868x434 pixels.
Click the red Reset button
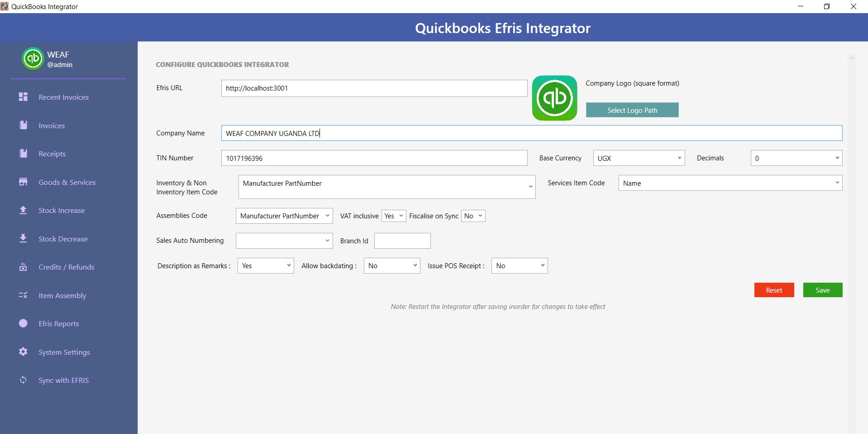click(774, 290)
